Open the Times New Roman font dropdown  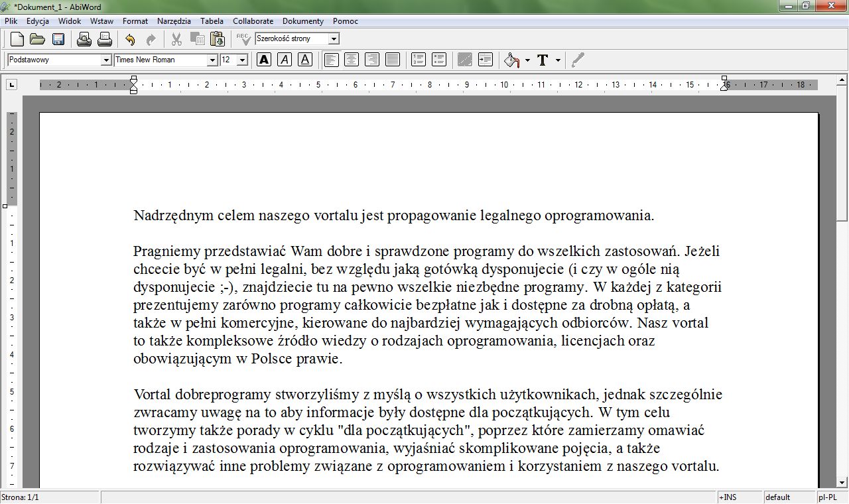click(x=212, y=60)
